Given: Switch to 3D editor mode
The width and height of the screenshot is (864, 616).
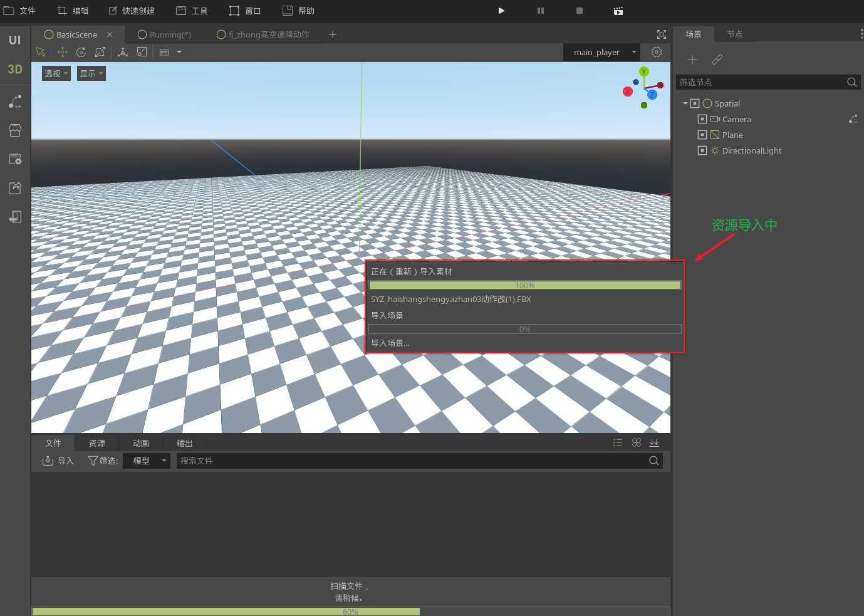Looking at the screenshot, I should pyautogui.click(x=15, y=70).
